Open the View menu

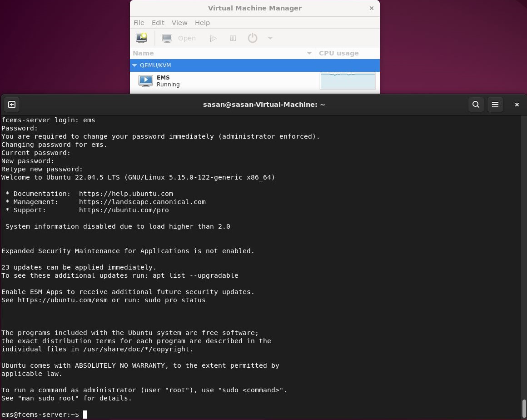[179, 22]
